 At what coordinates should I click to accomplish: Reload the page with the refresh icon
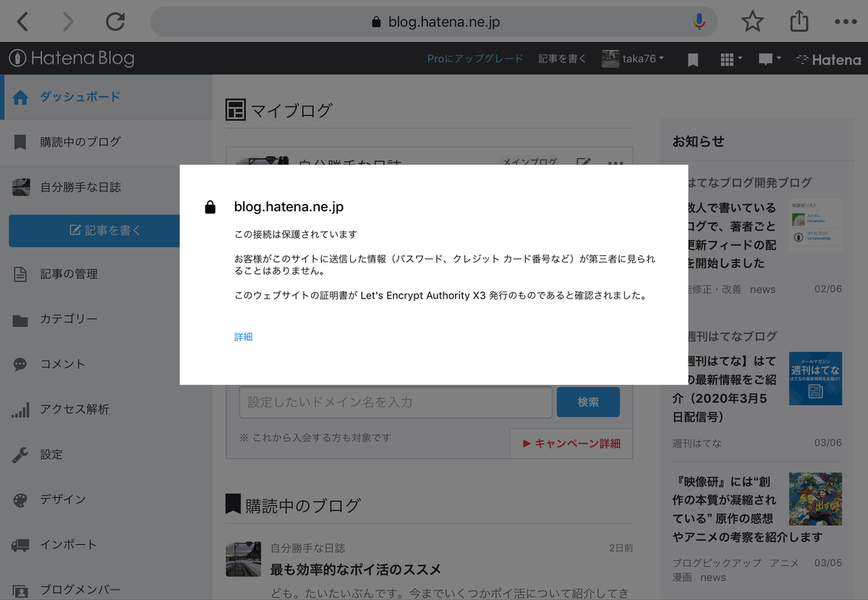pyautogui.click(x=115, y=22)
